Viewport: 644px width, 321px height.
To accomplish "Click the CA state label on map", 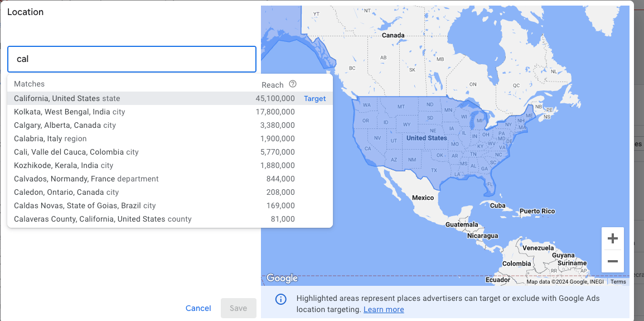I will point(368,148).
